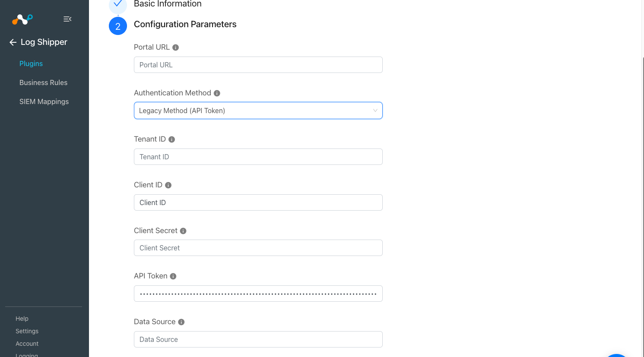
Task: Show info tooltip for API Token
Action: (x=173, y=276)
